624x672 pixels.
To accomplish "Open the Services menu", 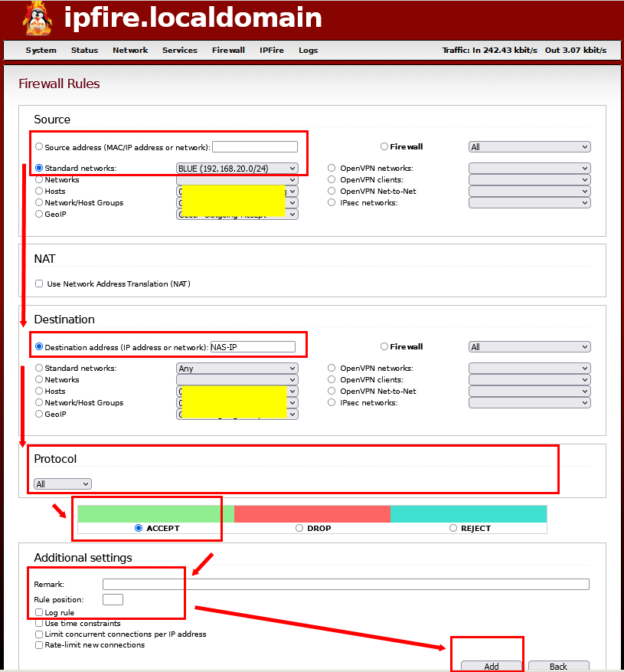I will pyautogui.click(x=179, y=50).
